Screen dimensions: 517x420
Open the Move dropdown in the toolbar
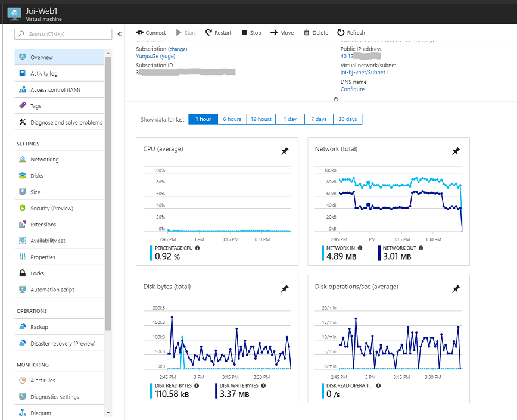282,33
